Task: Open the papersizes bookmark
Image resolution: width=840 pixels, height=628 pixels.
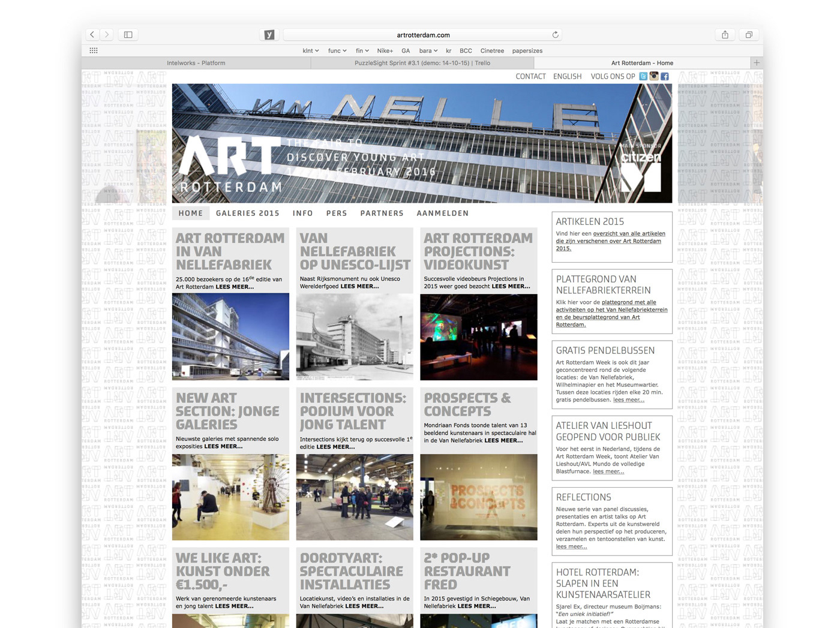Action: coord(527,51)
